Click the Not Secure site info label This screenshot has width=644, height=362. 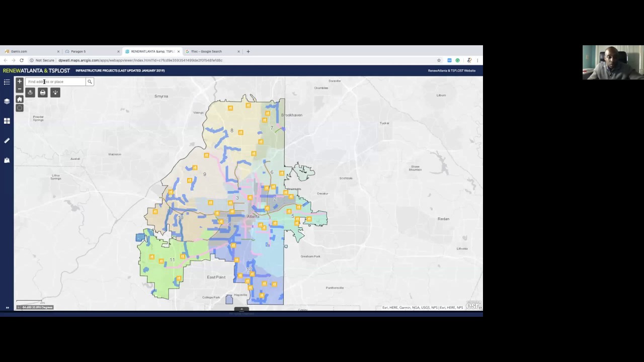coord(42,60)
